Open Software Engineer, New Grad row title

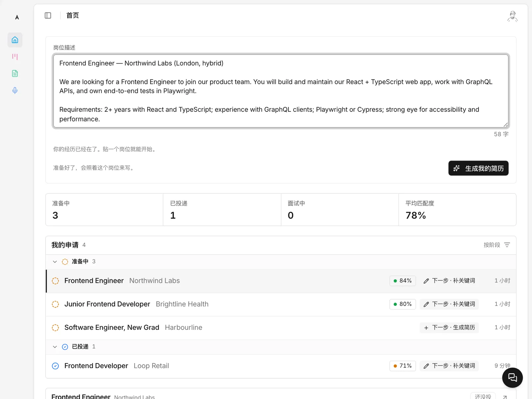112,328
